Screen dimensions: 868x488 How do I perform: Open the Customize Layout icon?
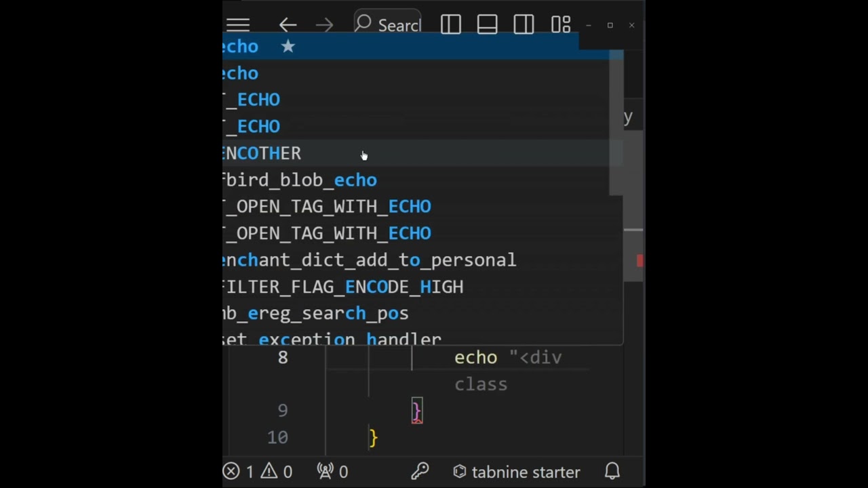561,25
